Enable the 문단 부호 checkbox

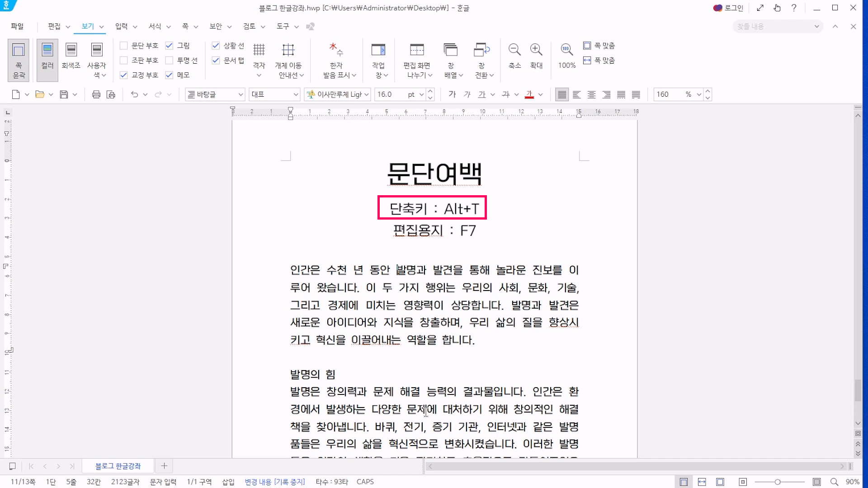pos(123,46)
